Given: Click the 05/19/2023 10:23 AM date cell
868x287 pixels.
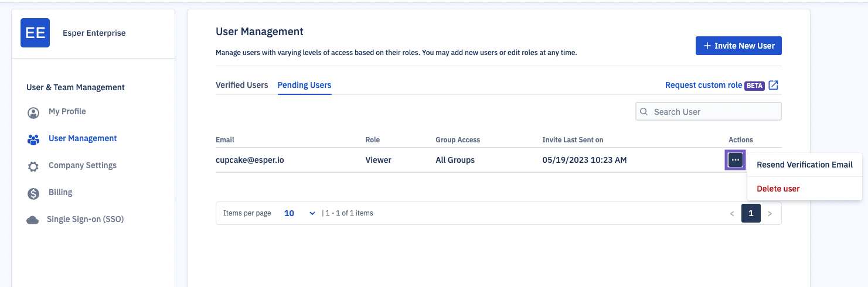Looking at the screenshot, I should (584, 160).
